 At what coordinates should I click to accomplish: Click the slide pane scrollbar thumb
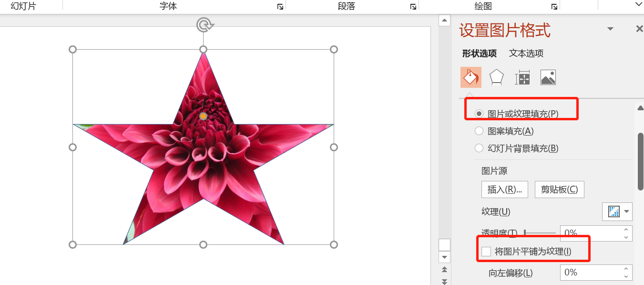coord(444,245)
